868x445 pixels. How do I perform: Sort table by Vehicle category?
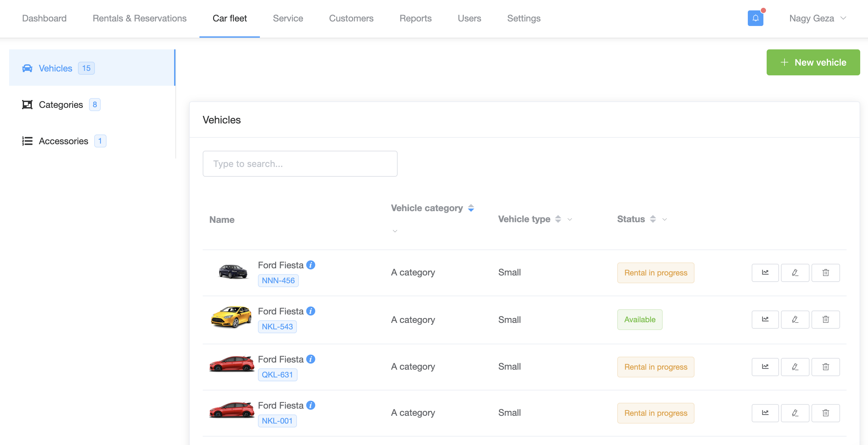tap(471, 208)
